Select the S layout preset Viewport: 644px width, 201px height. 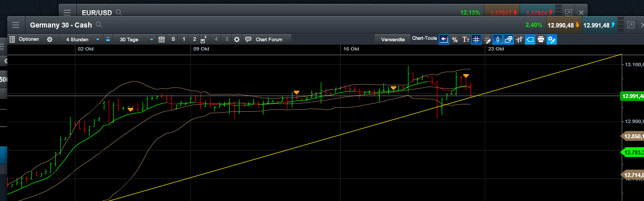(173, 39)
